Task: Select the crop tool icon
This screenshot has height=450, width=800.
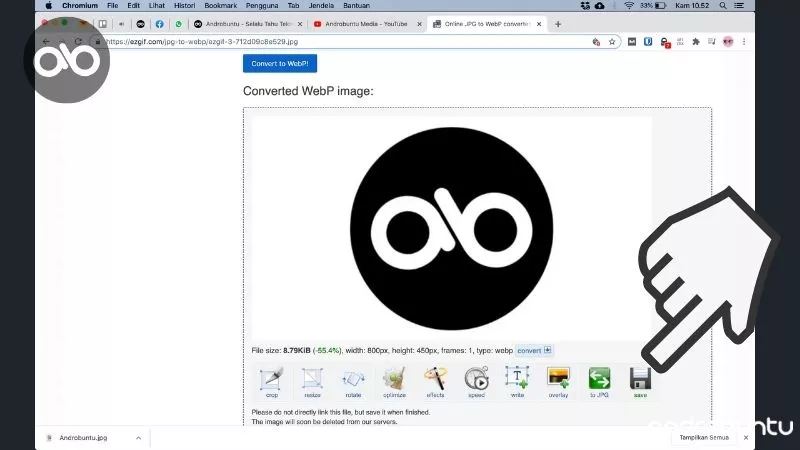Action: tap(271, 382)
